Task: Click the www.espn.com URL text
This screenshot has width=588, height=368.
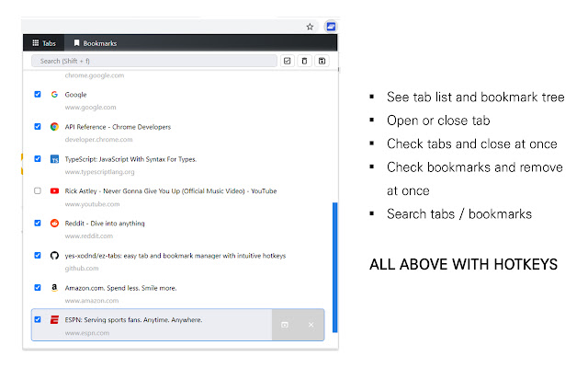Action: pos(87,333)
